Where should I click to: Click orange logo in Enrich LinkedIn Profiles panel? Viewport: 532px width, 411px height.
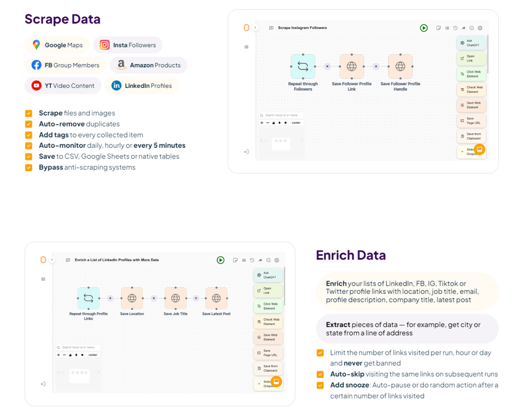pyautogui.click(x=43, y=260)
